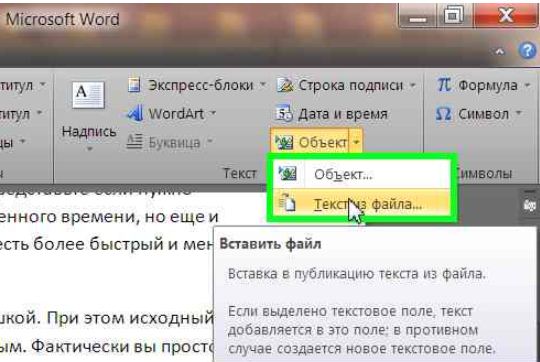
Task: Click the Формула label
Action: 488,85
